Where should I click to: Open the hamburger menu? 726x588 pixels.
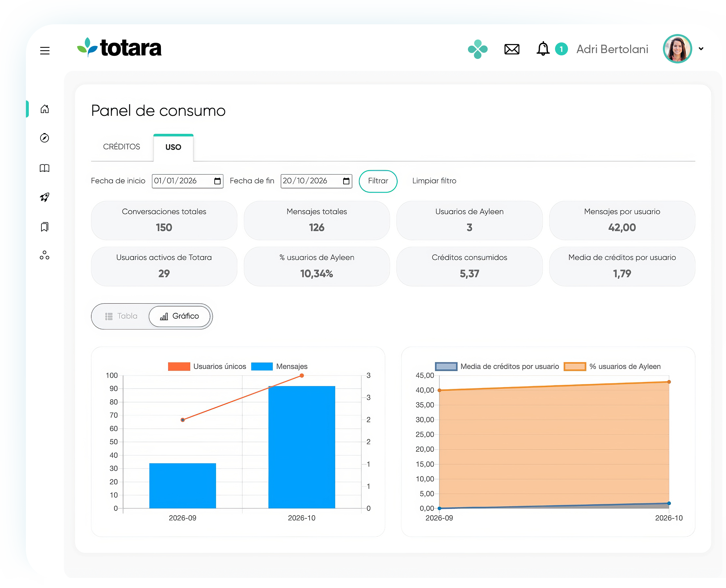coord(45,51)
